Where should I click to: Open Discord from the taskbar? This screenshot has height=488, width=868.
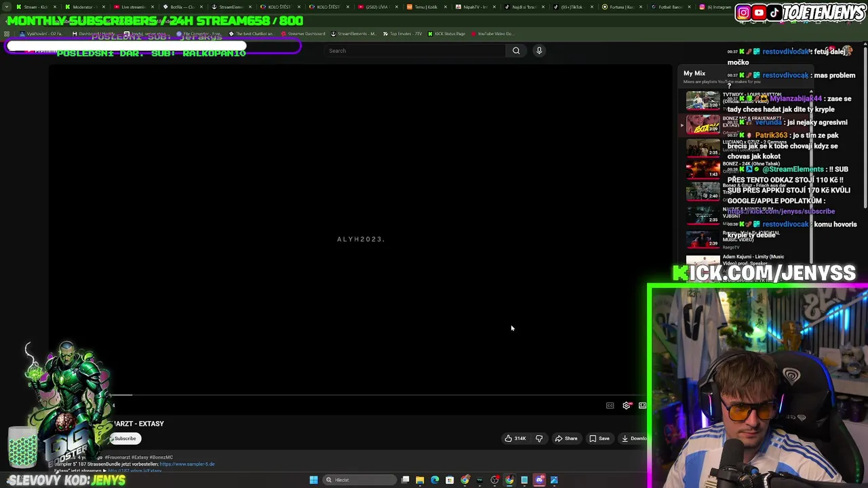540,480
